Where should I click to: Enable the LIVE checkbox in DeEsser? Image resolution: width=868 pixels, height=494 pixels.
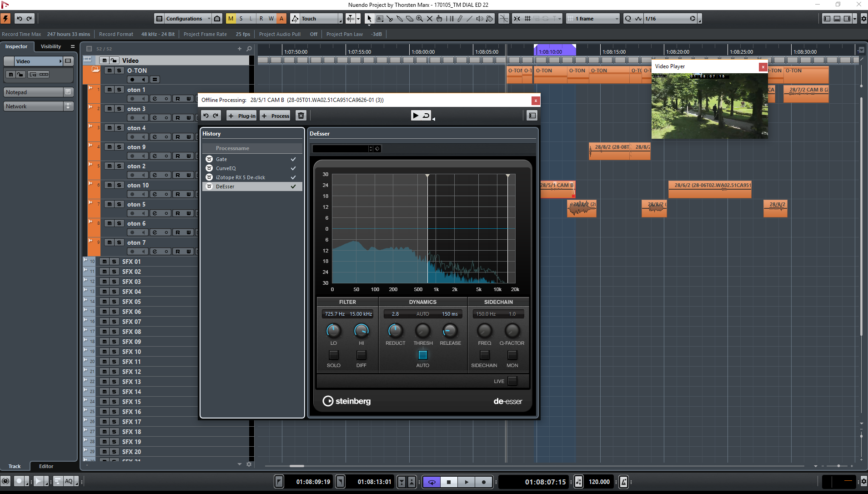point(512,381)
